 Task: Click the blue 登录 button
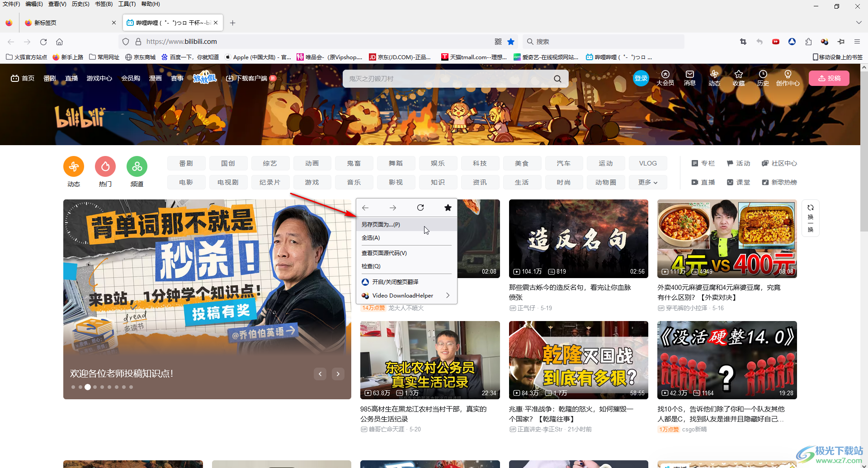tap(641, 79)
